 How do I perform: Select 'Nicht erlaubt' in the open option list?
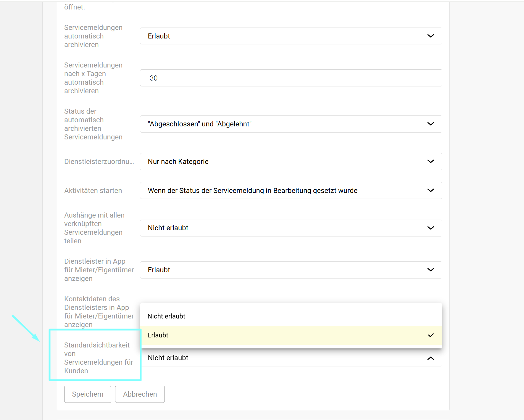point(166,316)
